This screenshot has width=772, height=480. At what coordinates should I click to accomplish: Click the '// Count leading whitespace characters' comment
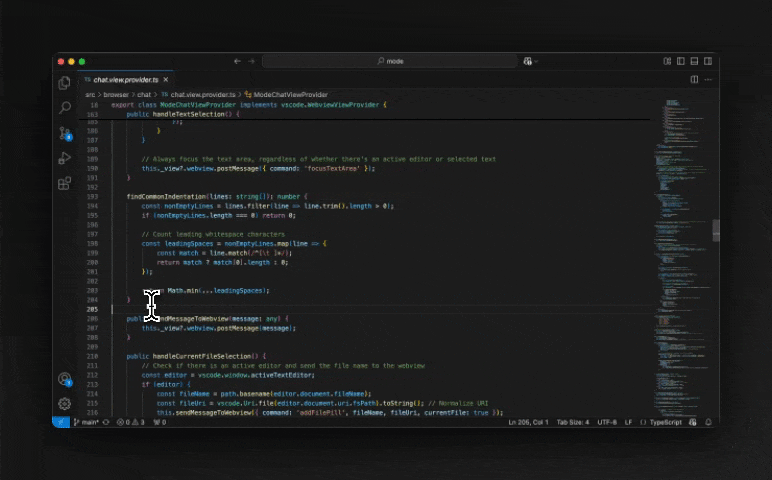213,234
